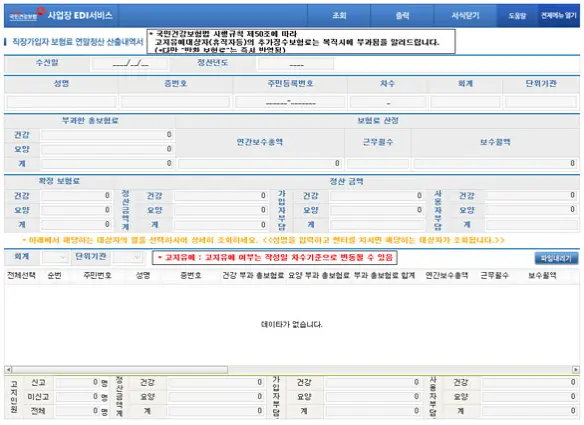
Task: Click the 고지인원 전체 count field
Action: point(78,411)
